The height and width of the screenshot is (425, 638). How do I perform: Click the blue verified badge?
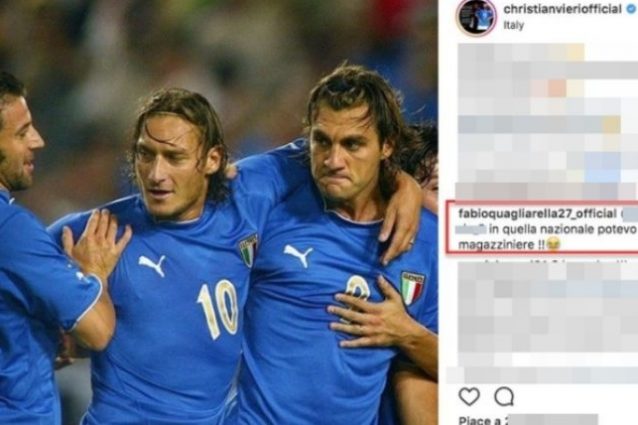(631, 10)
